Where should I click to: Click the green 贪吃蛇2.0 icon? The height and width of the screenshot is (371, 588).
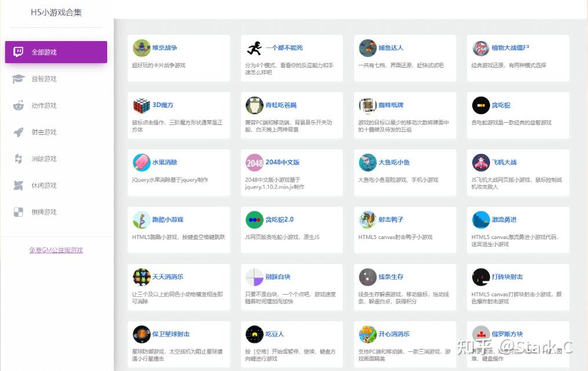pos(255,220)
